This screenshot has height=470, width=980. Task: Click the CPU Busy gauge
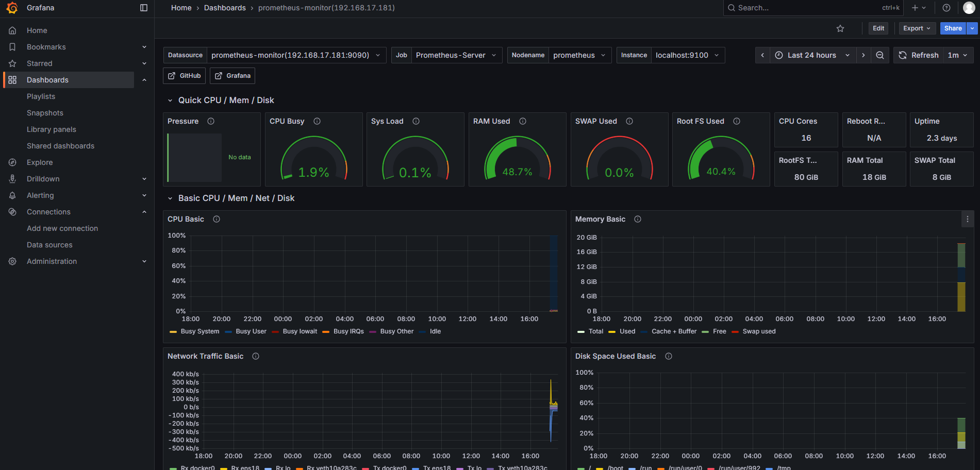[313, 159]
